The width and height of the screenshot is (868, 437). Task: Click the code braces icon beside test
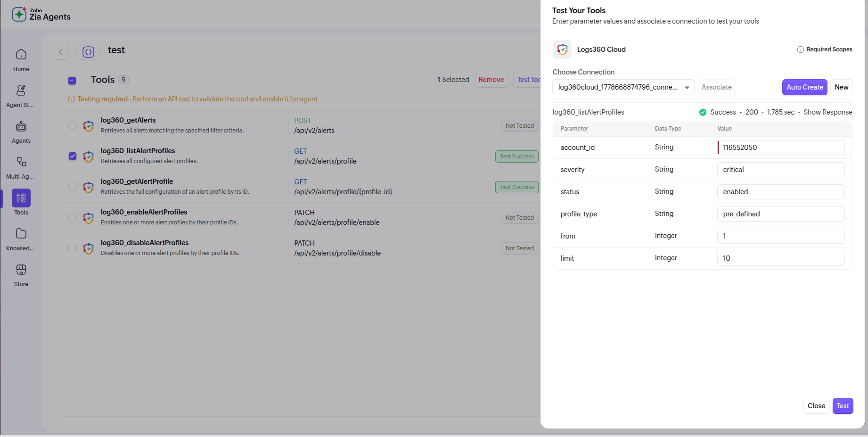pos(88,52)
